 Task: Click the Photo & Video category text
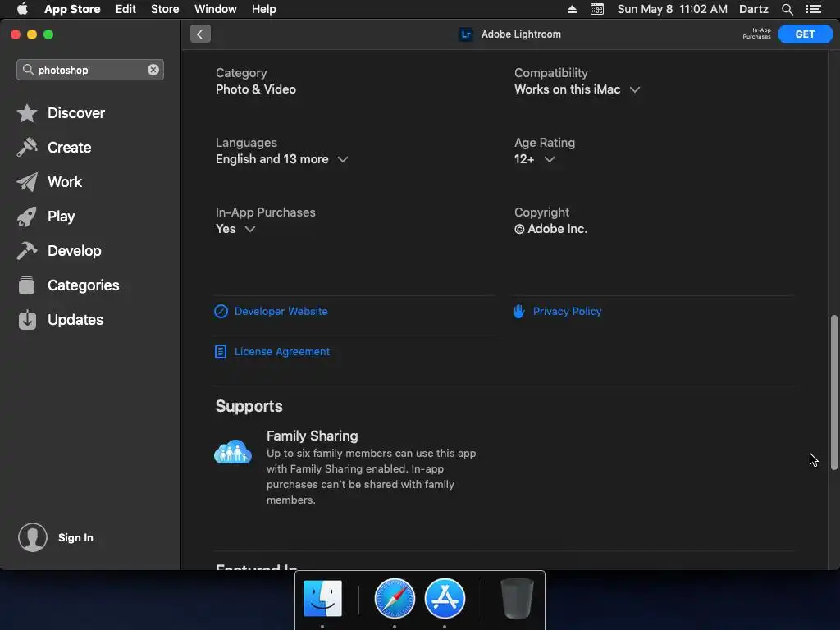(256, 89)
